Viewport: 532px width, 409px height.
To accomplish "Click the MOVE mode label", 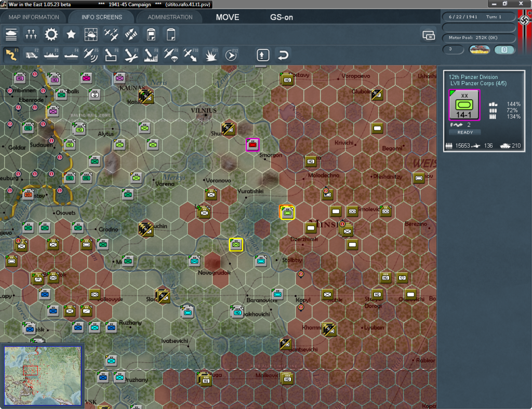I will [228, 17].
